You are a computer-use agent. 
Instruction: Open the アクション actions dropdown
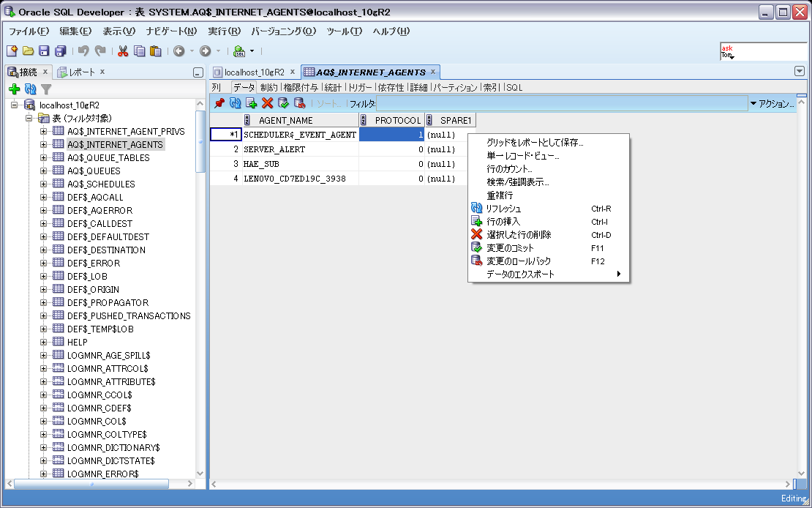pyautogui.click(x=772, y=104)
